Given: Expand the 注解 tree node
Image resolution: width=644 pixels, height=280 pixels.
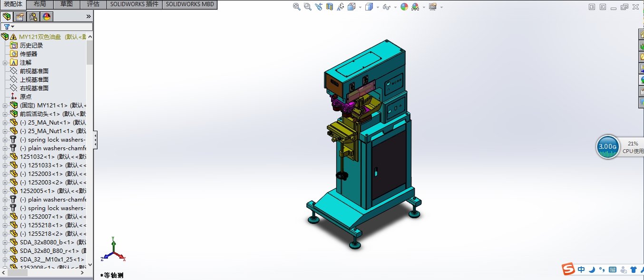Looking at the screenshot, I should coord(5,63).
